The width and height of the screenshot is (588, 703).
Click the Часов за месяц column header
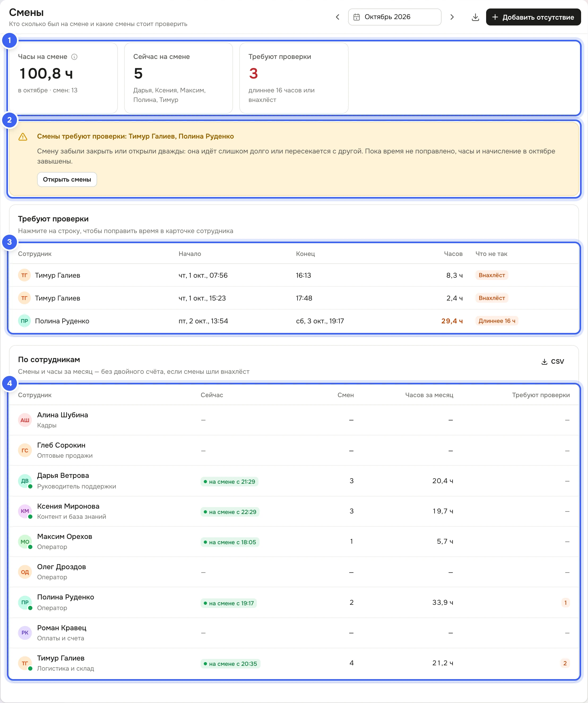click(x=429, y=395)
